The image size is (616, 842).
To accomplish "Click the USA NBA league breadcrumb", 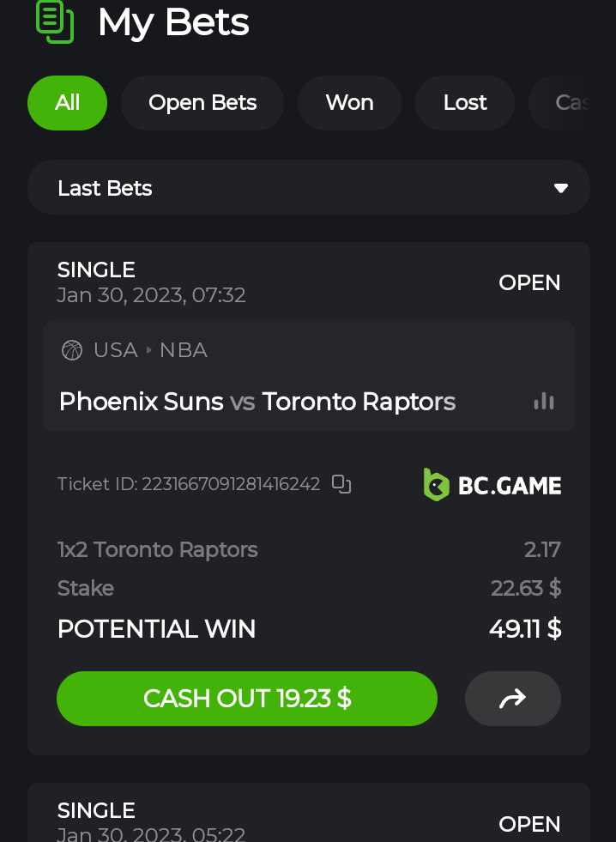I will click(150, 350).
